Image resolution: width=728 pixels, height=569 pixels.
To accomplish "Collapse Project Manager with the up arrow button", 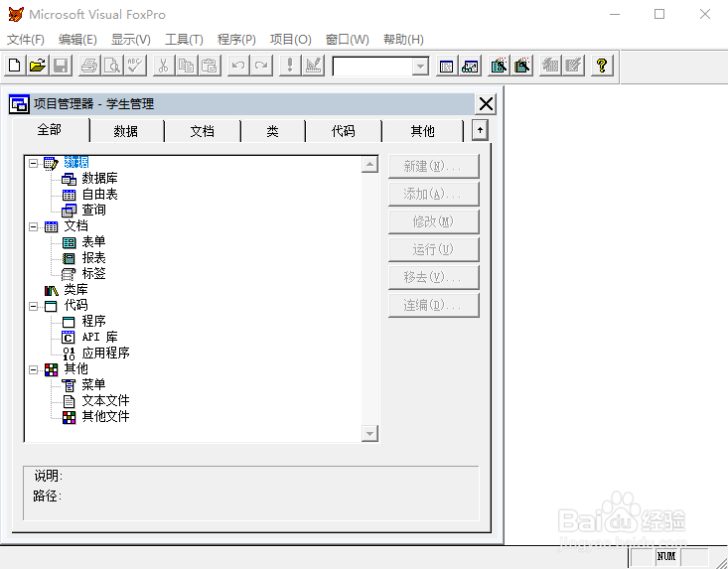I will click(480, 130).
